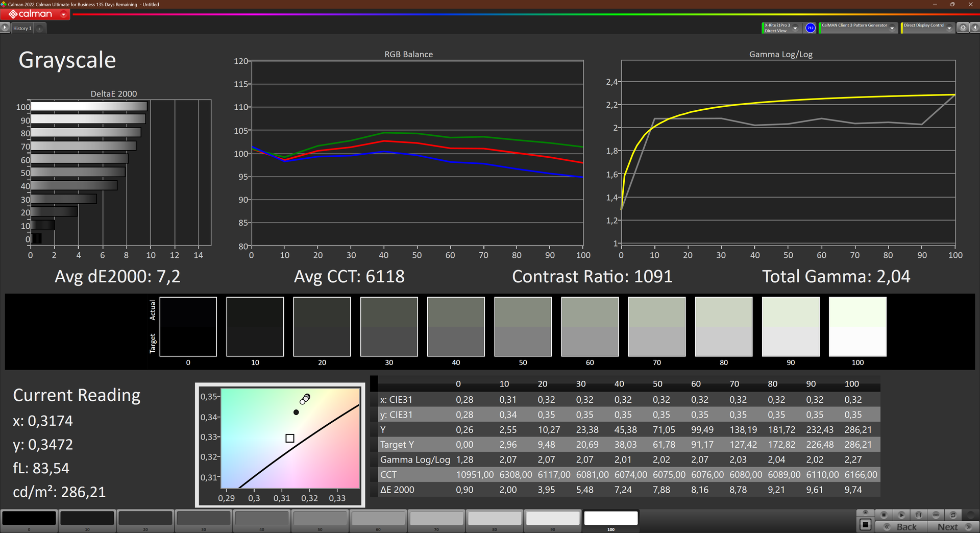
Task: Add a new history tab
Action: pyautogui.click(x=40, y=28)
